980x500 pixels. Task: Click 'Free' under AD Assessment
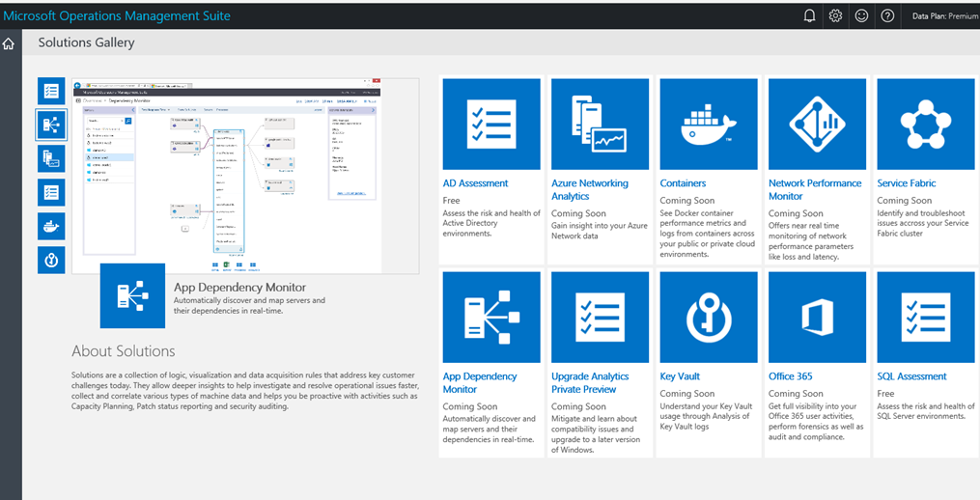(451, 201)
